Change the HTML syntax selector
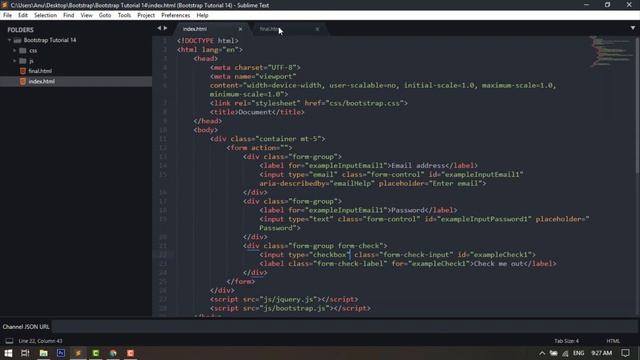640x360 pixels. click(x=613, y=341)
